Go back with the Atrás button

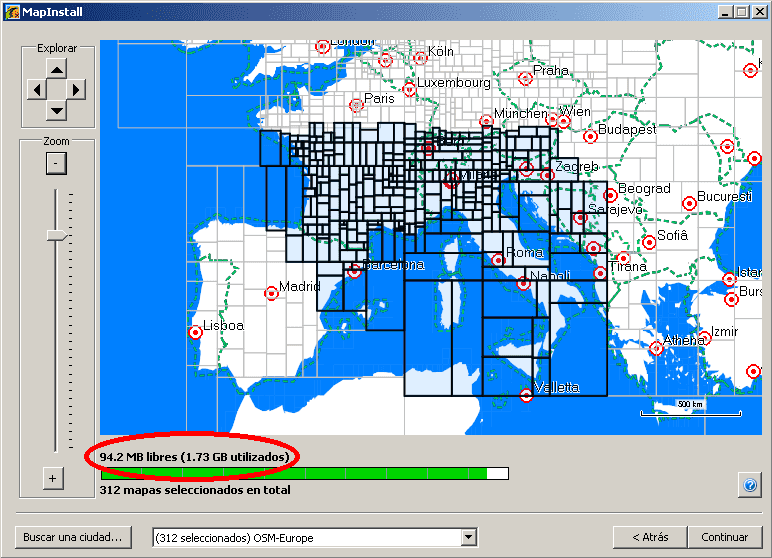click(x=650, y=537)
